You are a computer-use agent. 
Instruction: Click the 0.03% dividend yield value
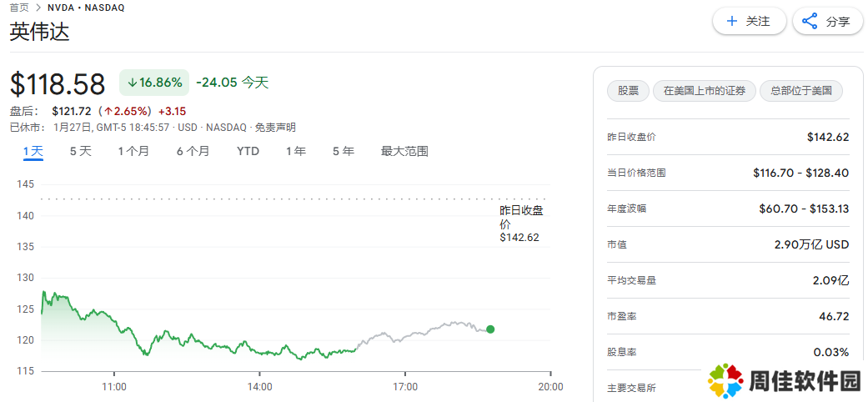pyautogui.click(x=831, y=352)
